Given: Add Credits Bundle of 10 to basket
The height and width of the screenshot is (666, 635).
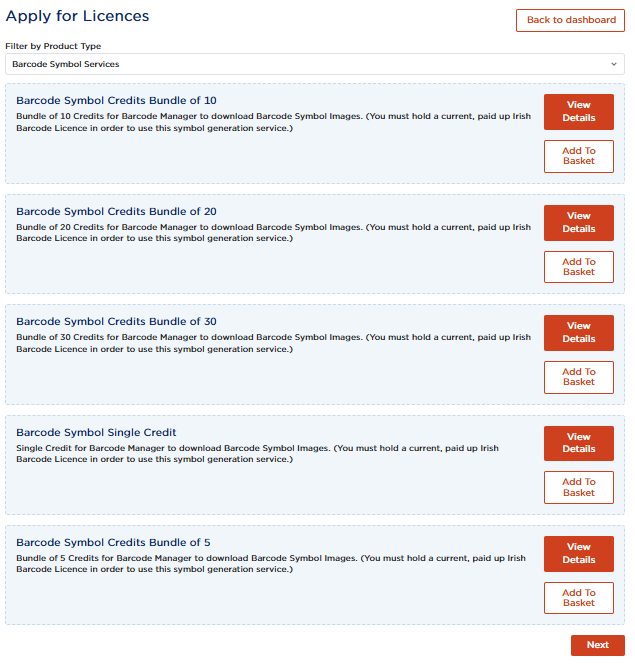Looking at the screenshot, I should pos(578,156).
